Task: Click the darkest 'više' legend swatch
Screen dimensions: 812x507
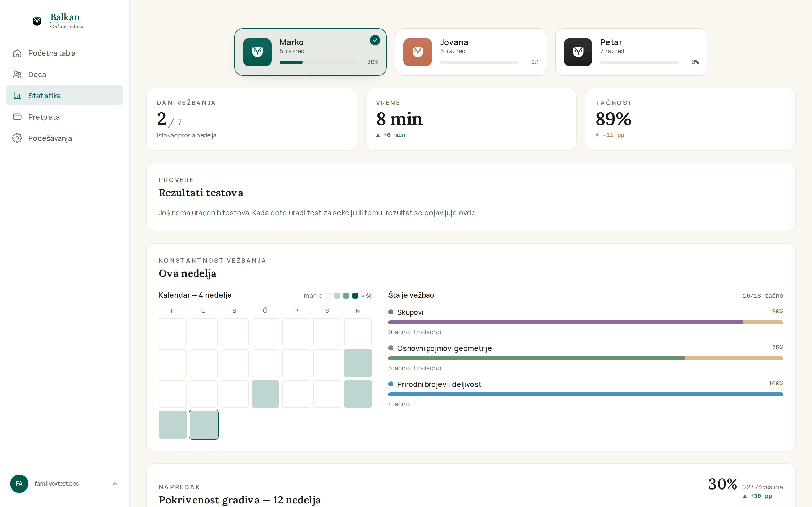Action: (x=355, y=295)
